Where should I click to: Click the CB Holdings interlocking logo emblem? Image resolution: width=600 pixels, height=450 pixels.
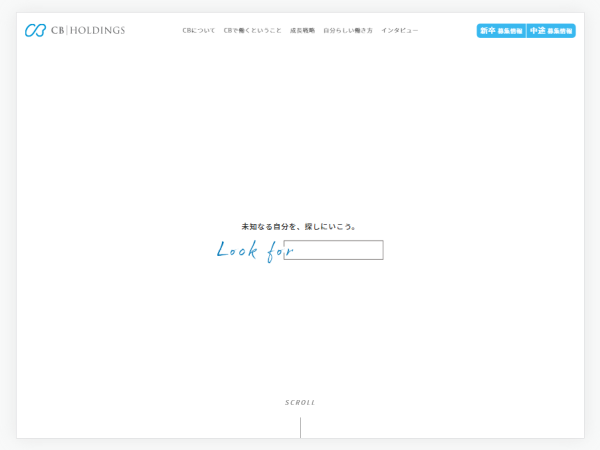pyautogui.click(x=35, y=31)
